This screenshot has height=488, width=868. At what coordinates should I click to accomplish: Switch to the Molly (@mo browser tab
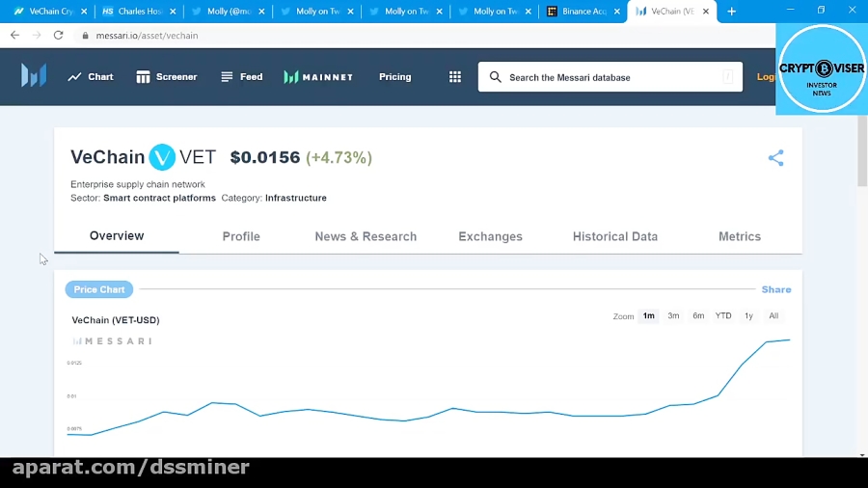[228, 11]
